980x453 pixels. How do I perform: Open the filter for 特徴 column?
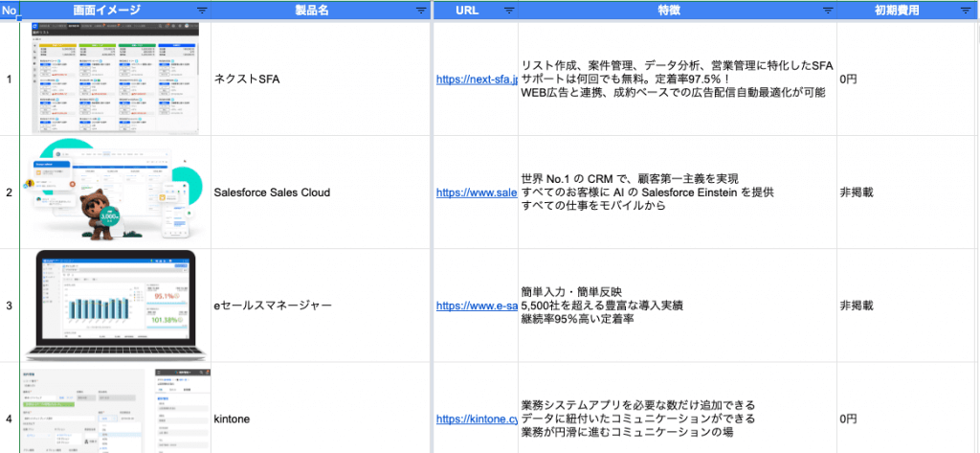point(828,10)
